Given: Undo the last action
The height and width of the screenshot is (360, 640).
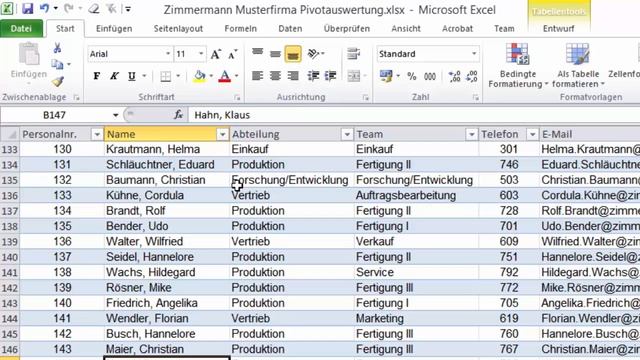Looking at the screenshot, I should pyautogui.click(x=44, y=9).
